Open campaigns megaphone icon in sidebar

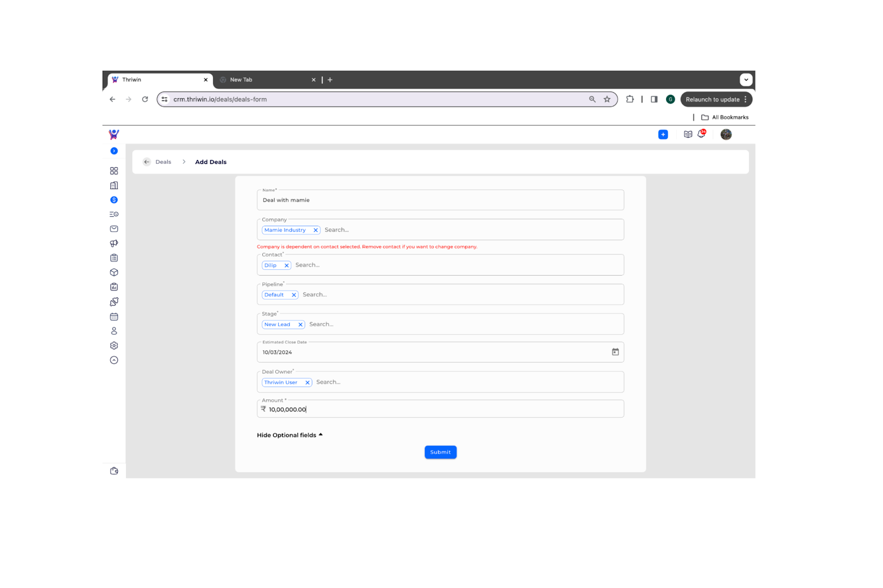[x=114, y=243]
